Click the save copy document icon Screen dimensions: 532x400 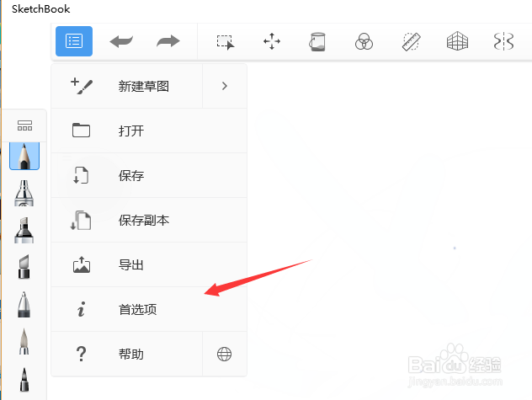coord(81,220)
